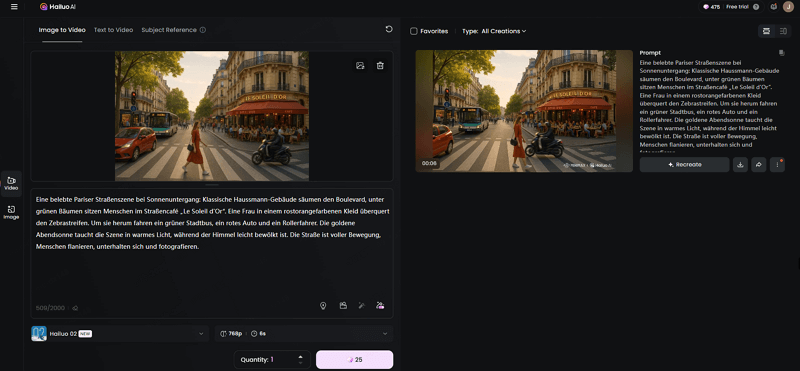Play the generated Paris street video

click(524, 111)
